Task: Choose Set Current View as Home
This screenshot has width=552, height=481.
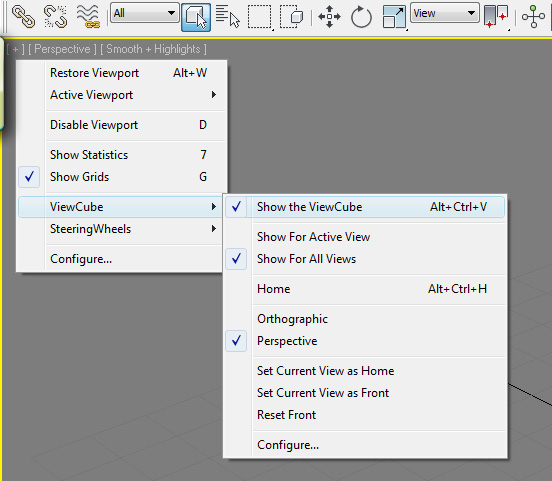Action: tap(365, 371)
